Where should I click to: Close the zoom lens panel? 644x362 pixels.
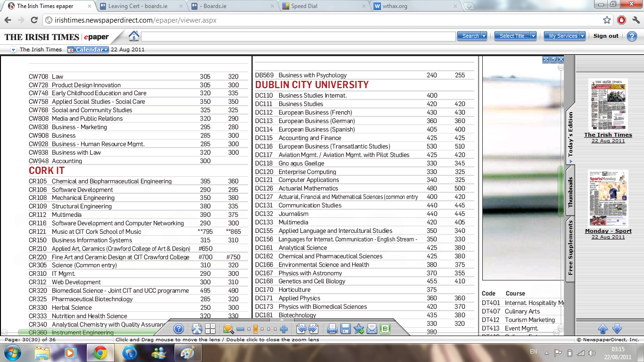[x=561, y=59]
